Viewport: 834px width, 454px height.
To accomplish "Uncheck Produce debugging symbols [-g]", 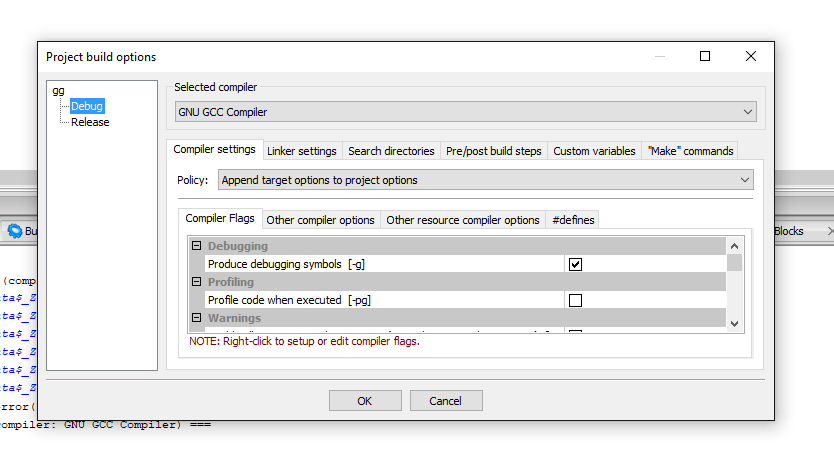I will point(575,264).
